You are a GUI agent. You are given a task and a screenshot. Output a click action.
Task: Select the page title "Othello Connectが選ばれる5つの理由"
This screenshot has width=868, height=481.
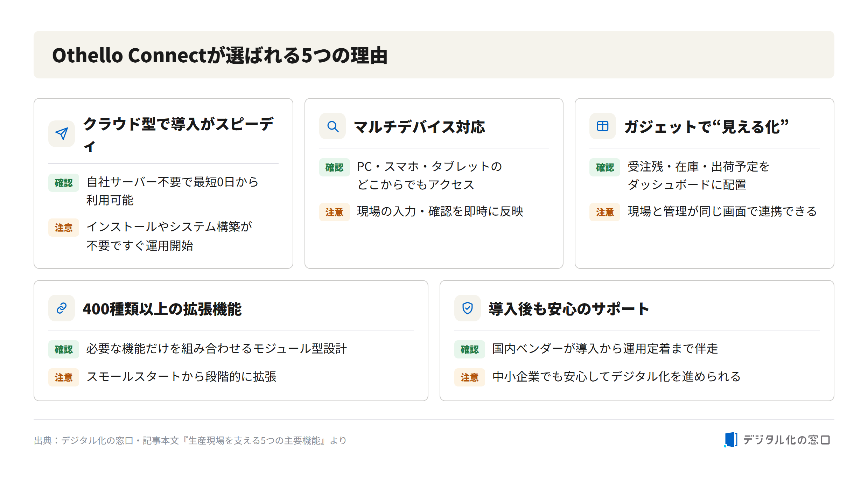click(x=220, y=55)
